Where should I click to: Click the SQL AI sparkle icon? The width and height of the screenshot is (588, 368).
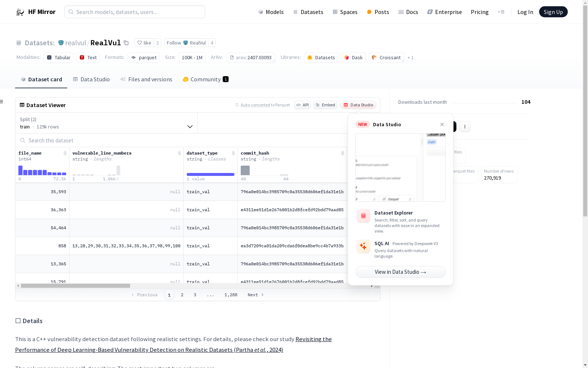click(363, 247)
